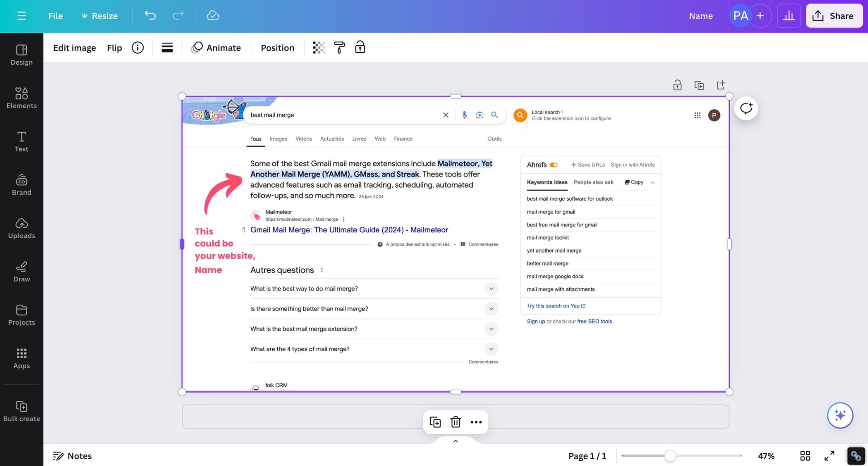
Task: Expand page thumbnails chevron
Action: [x=456, y=441]
